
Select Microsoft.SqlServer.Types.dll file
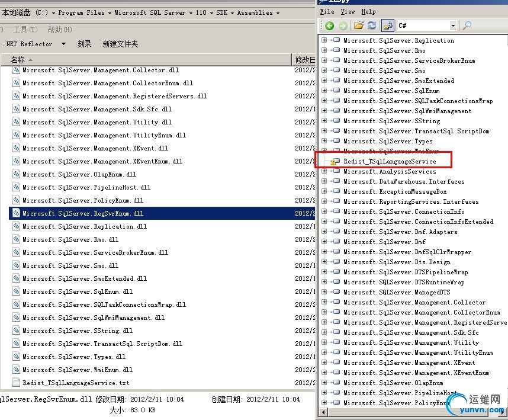(74, 357)
